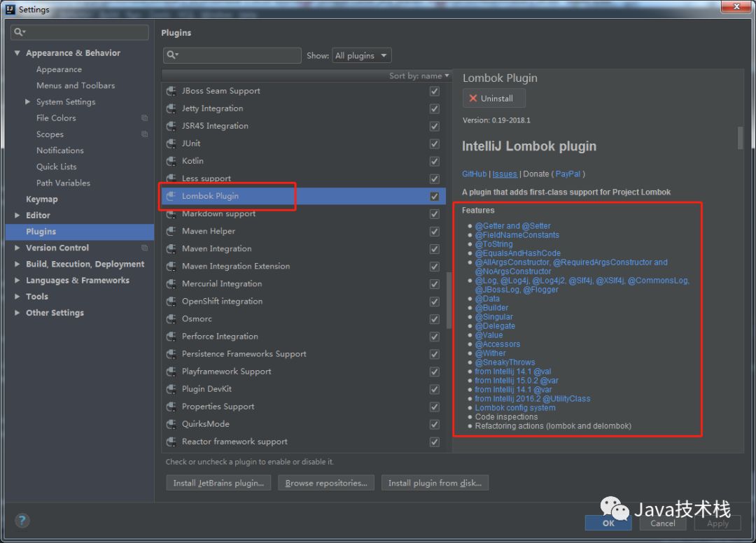This screenshot has width=756, height=543.
Task: Expand Languages & Frameworks
Action: (x=17, y=281)
